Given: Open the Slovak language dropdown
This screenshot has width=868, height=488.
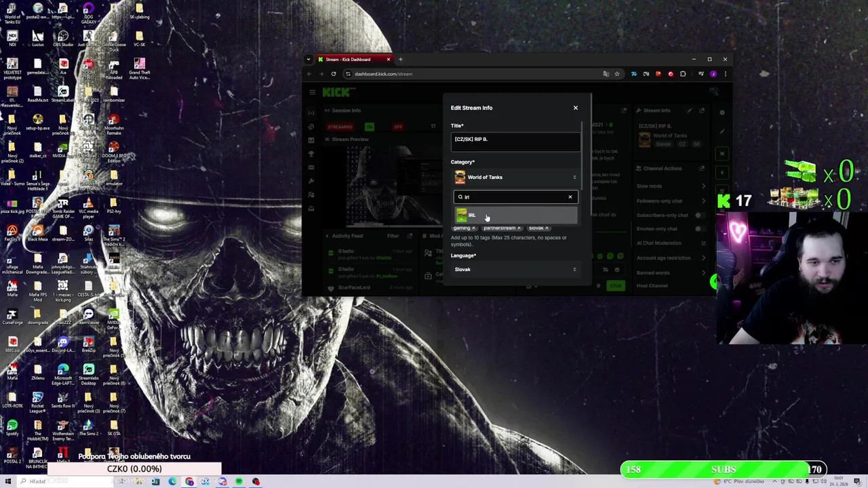Looking at the screenshot, I should tap(515, 270).
